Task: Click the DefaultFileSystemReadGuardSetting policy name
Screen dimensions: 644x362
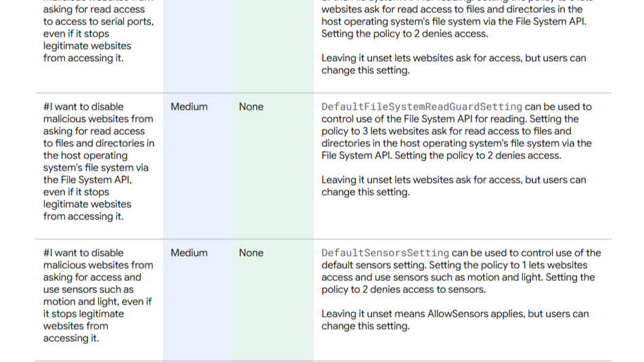Action: pos(421,107)
